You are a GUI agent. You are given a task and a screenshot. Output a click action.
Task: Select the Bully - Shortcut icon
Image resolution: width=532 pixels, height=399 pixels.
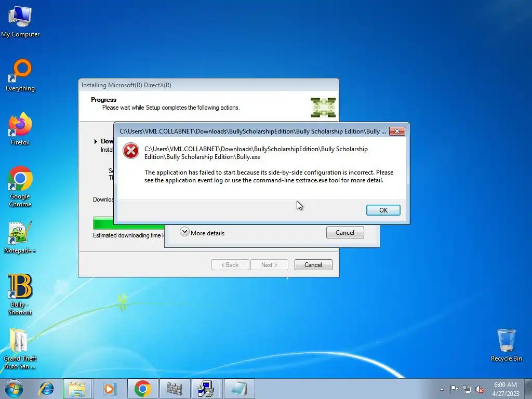pyautogui.click(x=20, y=295)
